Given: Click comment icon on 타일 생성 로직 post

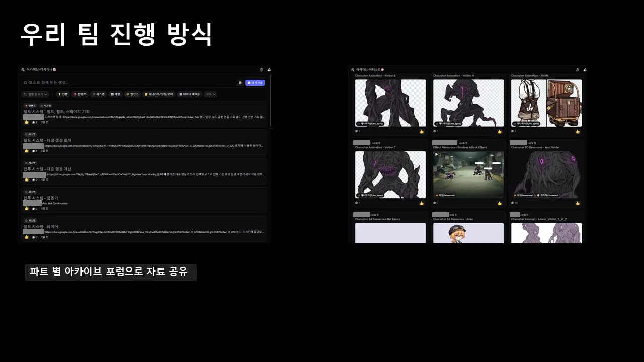Looking at the screenshot, I should coord(34,151).
